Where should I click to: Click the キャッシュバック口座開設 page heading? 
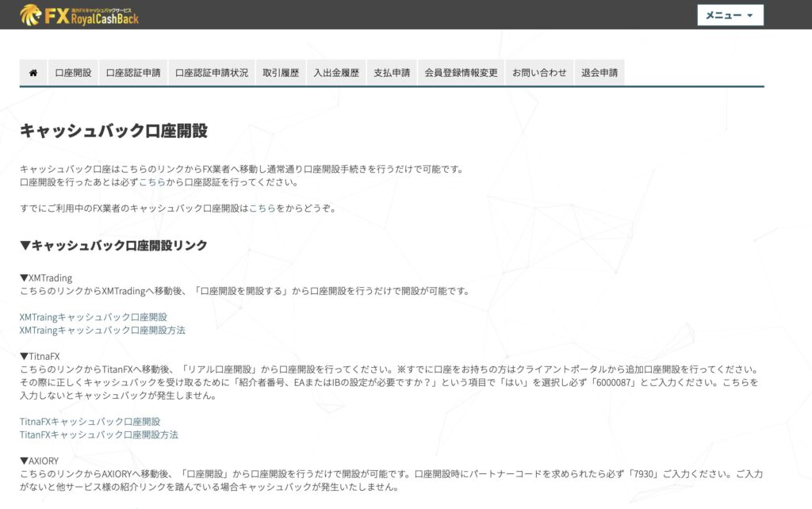click(114, 131)
